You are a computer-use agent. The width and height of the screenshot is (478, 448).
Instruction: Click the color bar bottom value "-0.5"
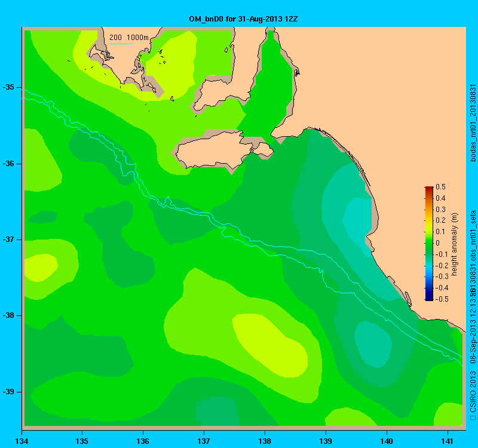tap(442, 299)
